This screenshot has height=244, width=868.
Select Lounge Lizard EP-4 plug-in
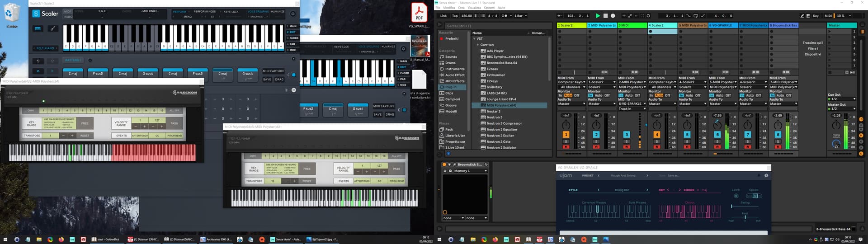pyautogui.click(x=501, y=99)
